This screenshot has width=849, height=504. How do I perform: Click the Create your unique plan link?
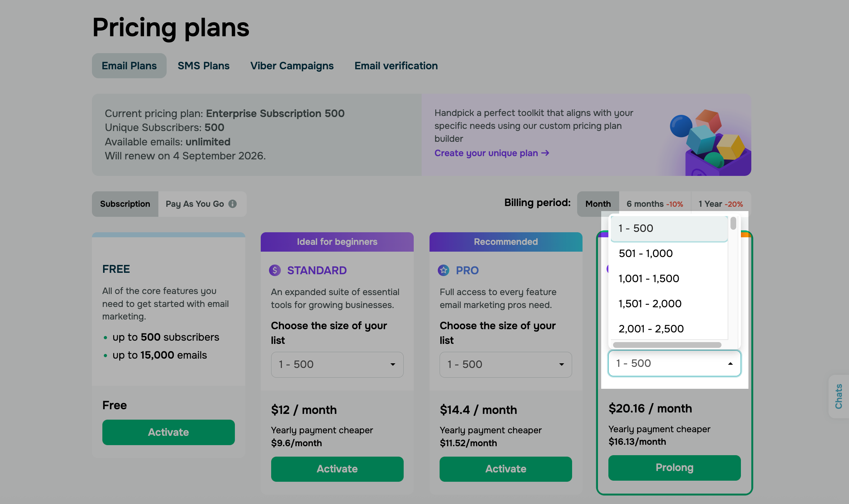click(491, 153)
